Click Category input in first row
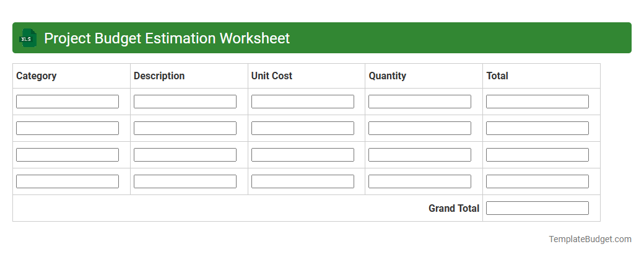The width and height of the screenshot is (644, 257). coord(67,102)
